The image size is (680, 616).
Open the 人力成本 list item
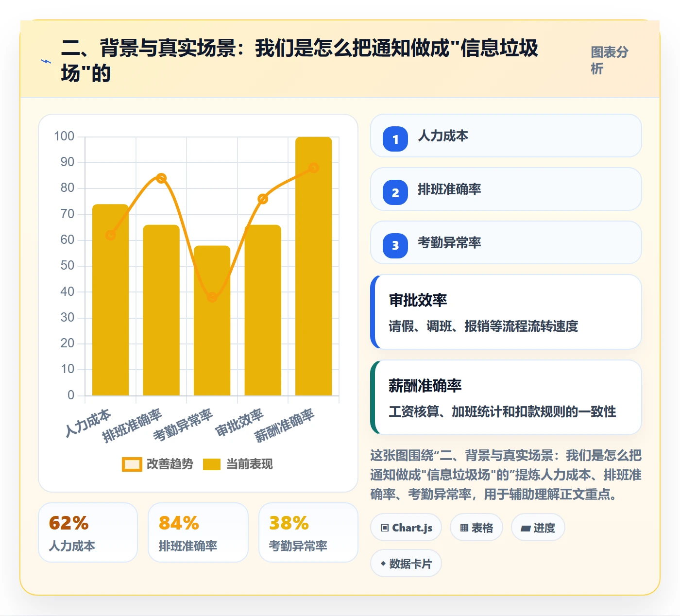[506, 136]
